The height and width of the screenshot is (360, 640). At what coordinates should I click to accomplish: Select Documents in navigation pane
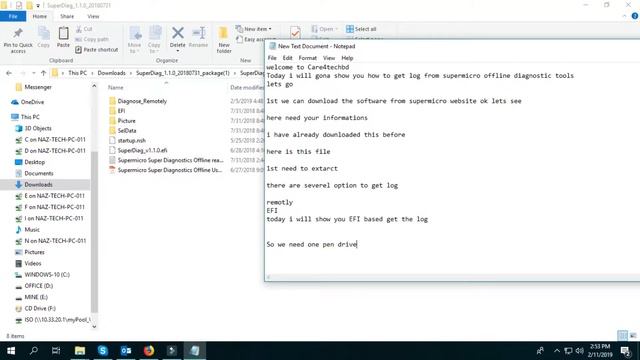click(x=39, y=173)
